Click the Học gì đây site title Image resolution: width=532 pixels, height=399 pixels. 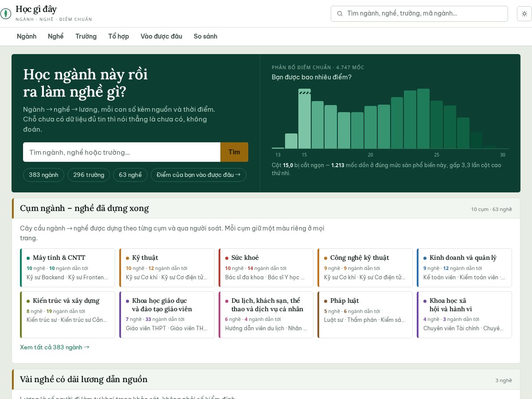click(x=36, y=9)
